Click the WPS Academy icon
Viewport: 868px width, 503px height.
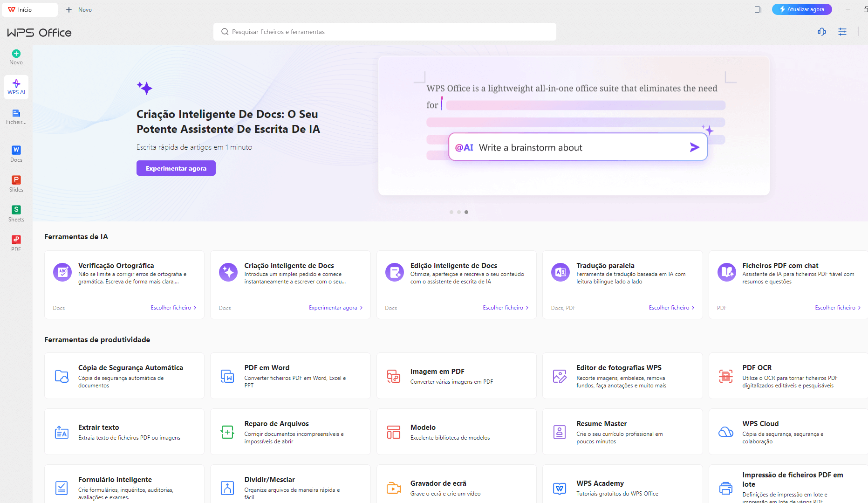tap(560, 488)
